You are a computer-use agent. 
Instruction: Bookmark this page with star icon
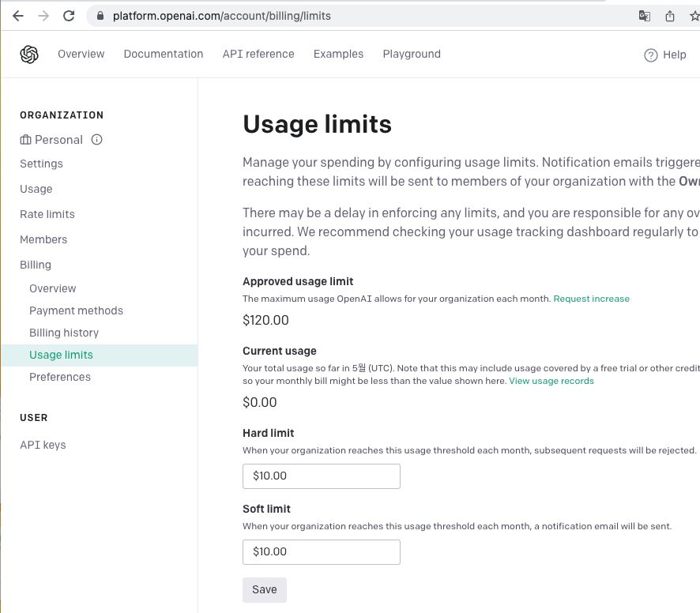(x=694, y=16)
